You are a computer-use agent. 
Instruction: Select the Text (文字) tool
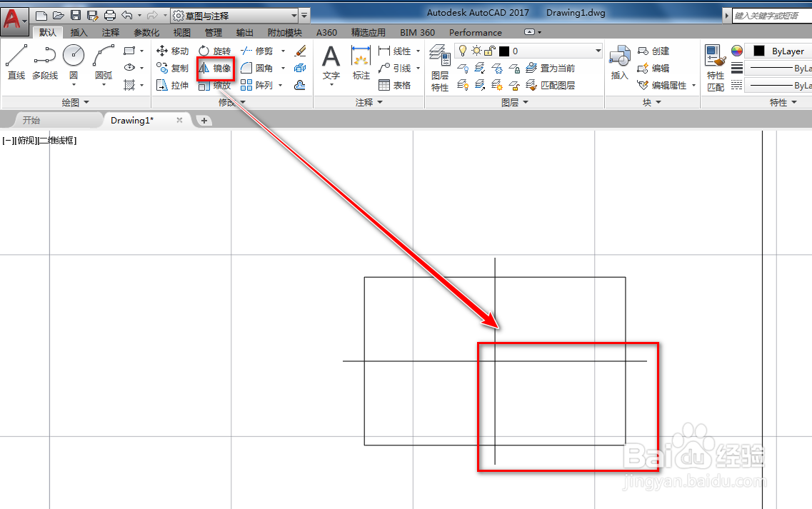pyautogui.click(x=331, y=63)
